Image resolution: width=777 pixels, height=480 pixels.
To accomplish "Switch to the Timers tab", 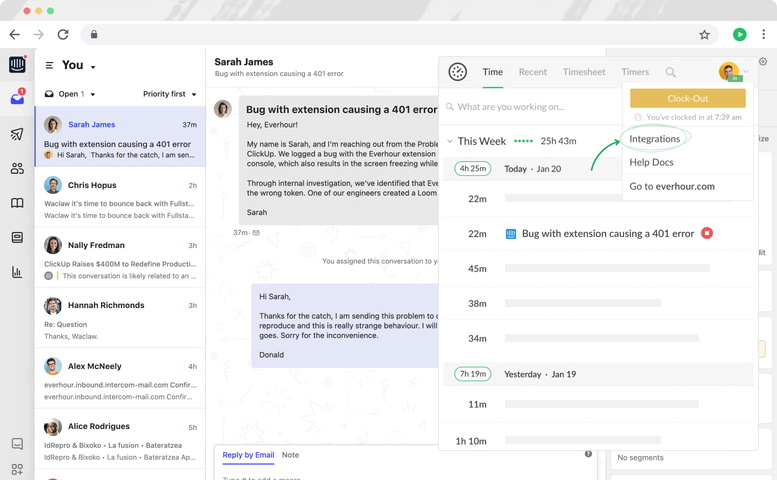I will (635, 72).
